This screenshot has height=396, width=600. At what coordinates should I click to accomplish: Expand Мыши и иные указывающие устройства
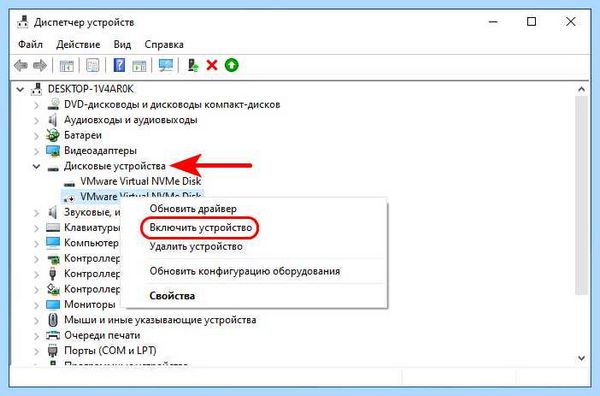pos(37,320)
